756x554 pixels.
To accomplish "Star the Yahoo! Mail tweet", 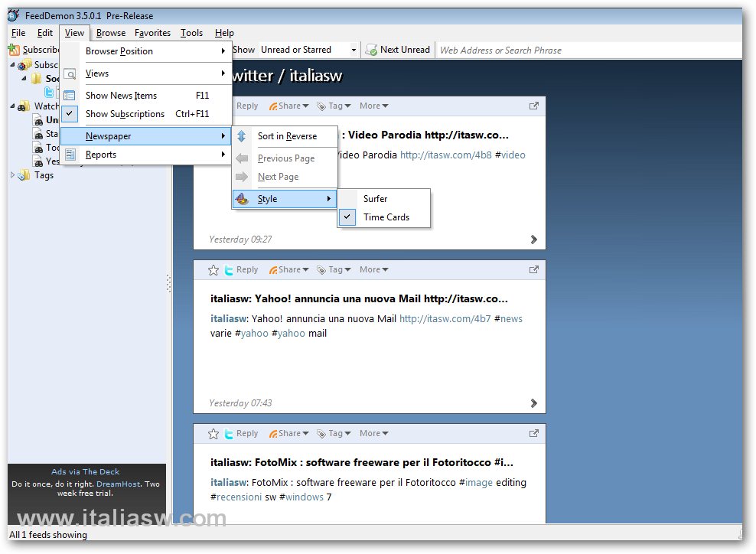I will (x=213, y=270).
